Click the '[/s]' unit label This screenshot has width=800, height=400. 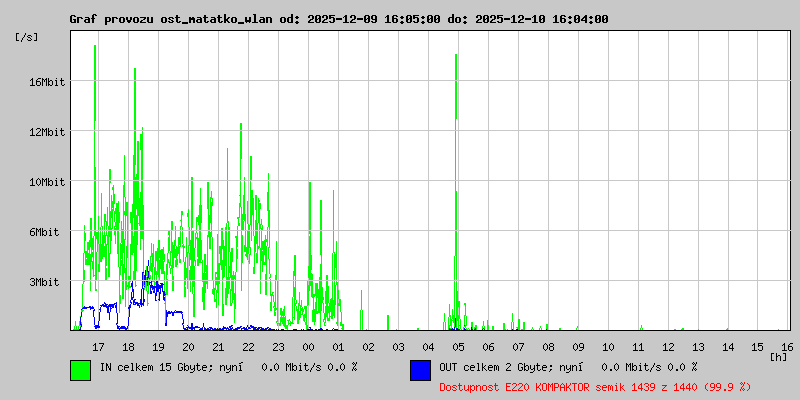(x=27, y=37)
